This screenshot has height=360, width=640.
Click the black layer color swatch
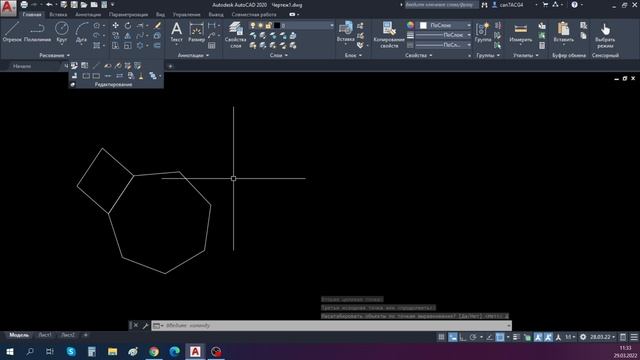(277, 25)
